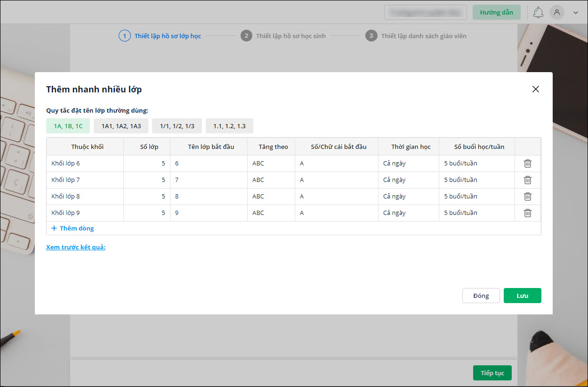Delete the Khối lớp 8 row
588x387 pixels.
pos(528,197)
